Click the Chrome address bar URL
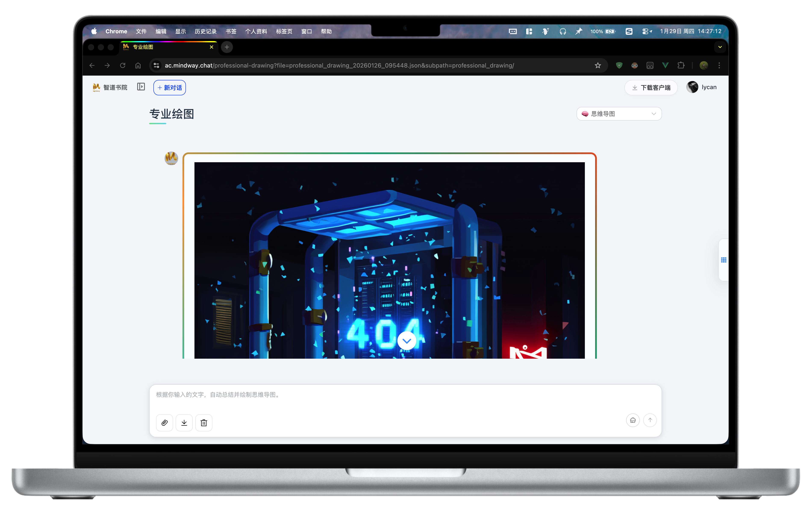The height and width of the screenshot is (513, 812). (339, 65)
